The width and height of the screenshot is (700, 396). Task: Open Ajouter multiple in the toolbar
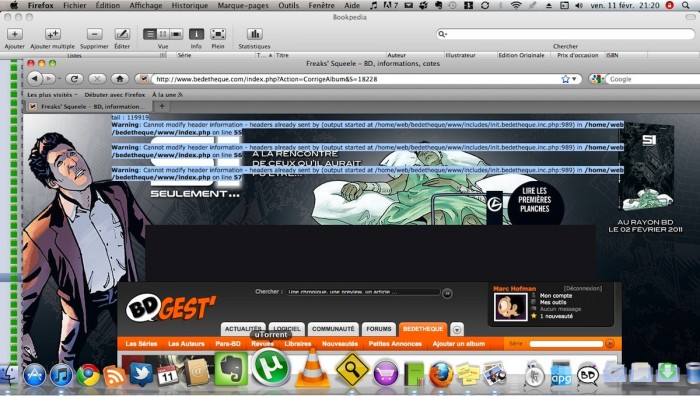click(x=53, y=34)
